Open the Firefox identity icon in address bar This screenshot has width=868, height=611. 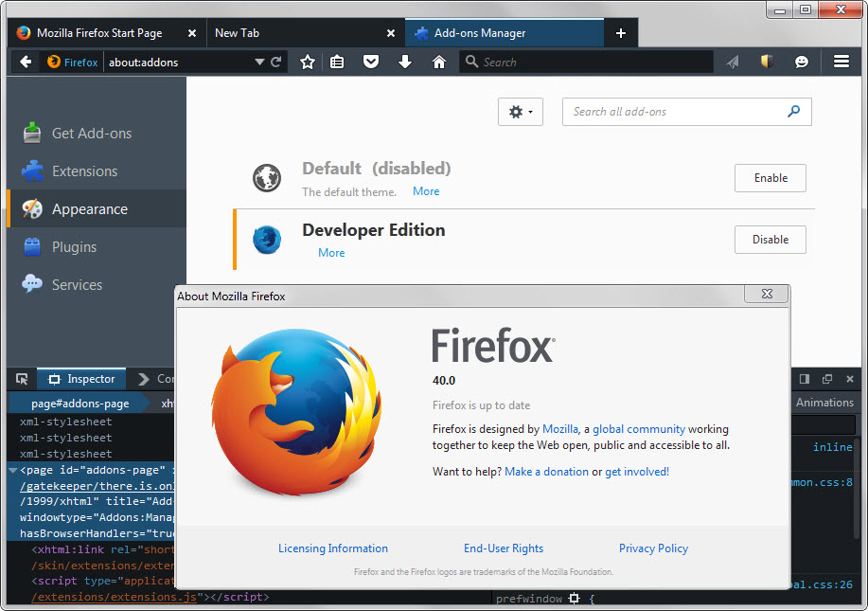[x=73, y=62]
